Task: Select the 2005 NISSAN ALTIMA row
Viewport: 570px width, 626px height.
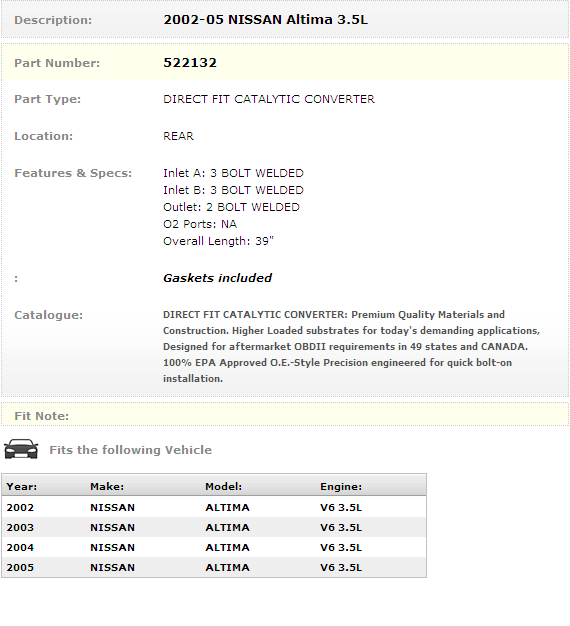Action: tap(214, 567)
